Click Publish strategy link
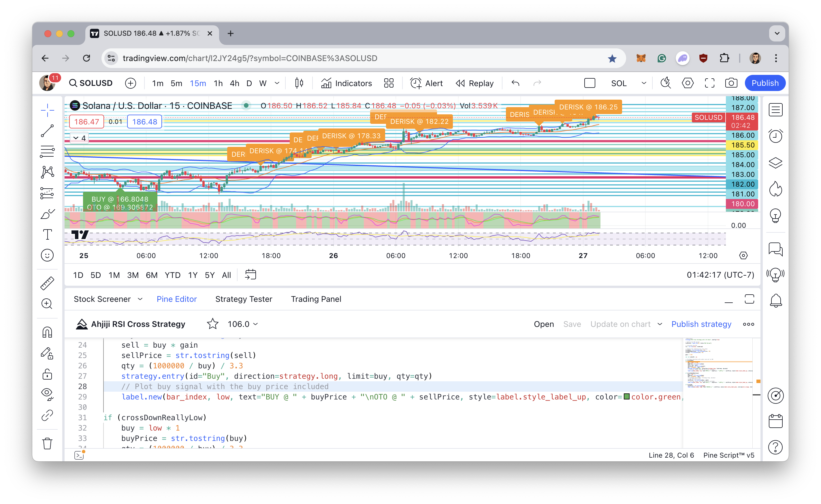The image size is (821, 504). tap(701, 324)
